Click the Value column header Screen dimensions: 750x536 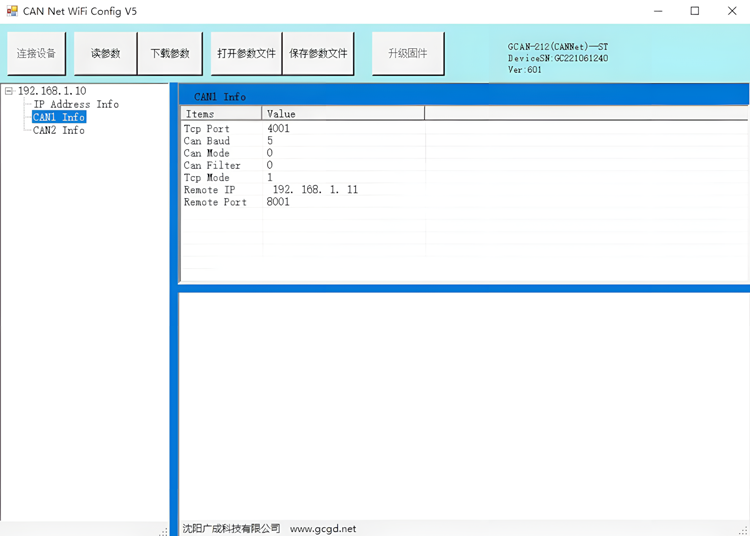343,114
